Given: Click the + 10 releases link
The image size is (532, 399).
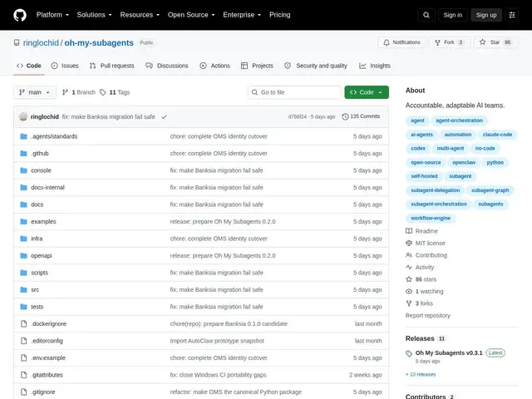Looking at the screenshot, I should coord(421,375).
